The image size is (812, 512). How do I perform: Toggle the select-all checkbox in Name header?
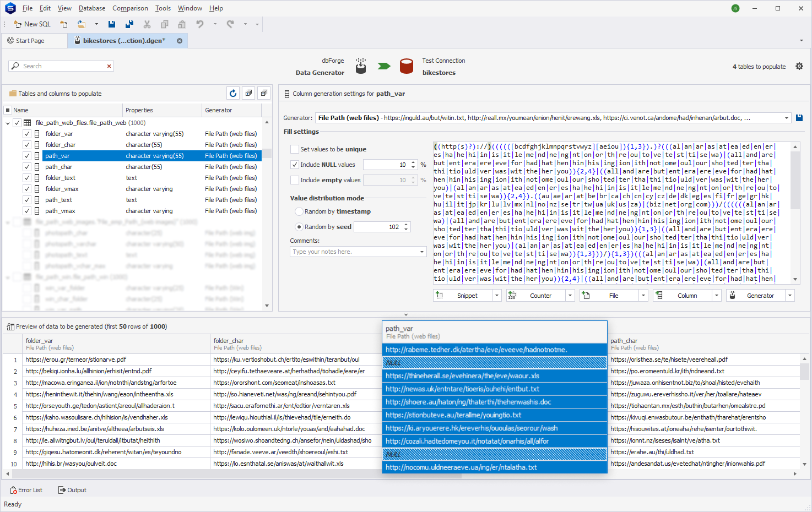tap(8, 110)
